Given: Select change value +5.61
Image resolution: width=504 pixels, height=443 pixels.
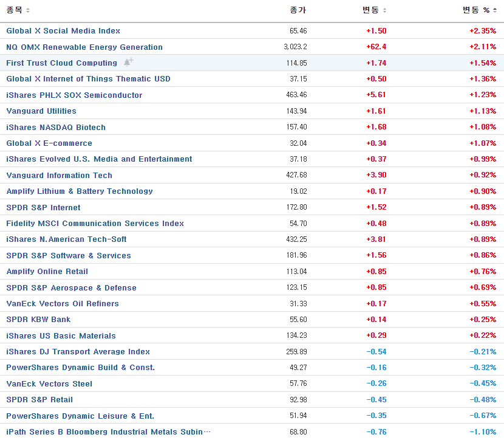Looking at the screenshot, I should (376, 95).
